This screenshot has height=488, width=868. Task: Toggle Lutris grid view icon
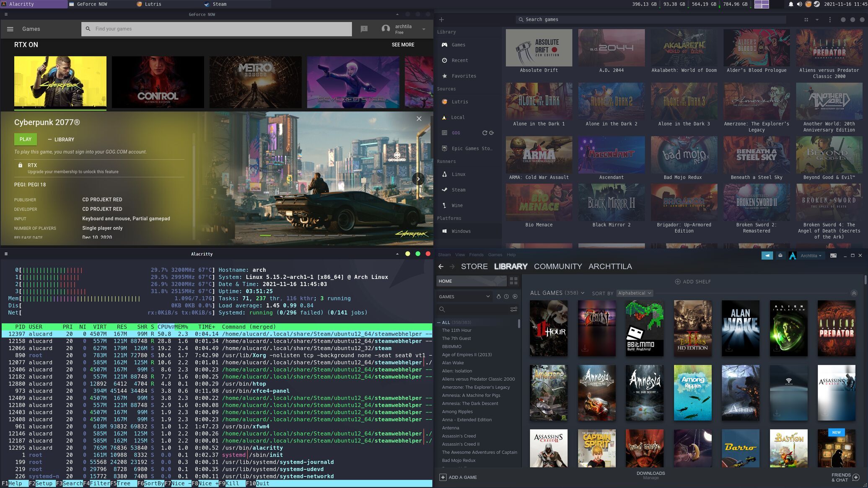[x=806, y=20]
